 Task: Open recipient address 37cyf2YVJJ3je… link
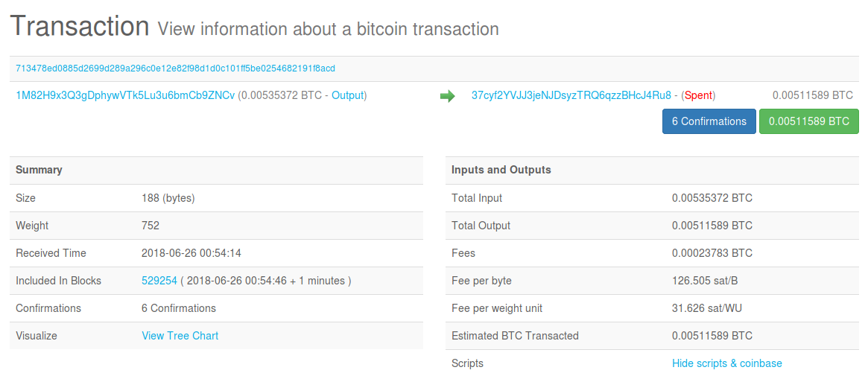click(571, 95)
